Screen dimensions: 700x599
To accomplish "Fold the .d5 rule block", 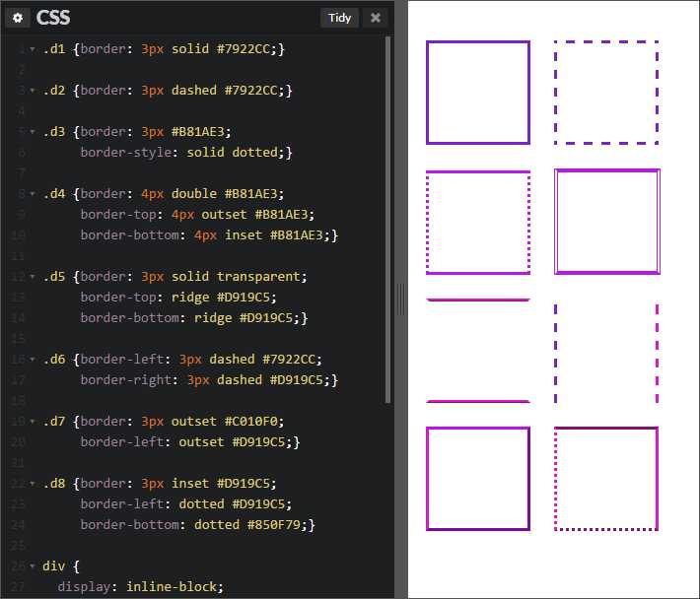I will (x=33, y=277).
